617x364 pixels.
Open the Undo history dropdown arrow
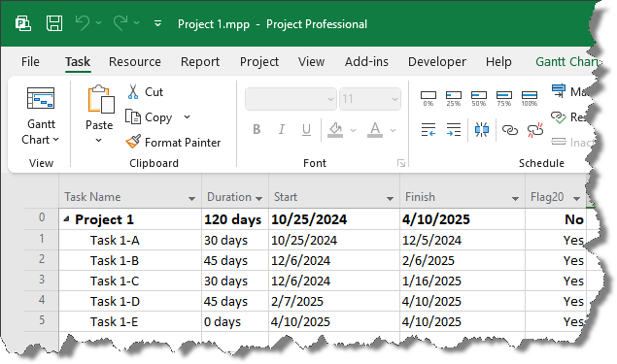(x=98, y=23)
